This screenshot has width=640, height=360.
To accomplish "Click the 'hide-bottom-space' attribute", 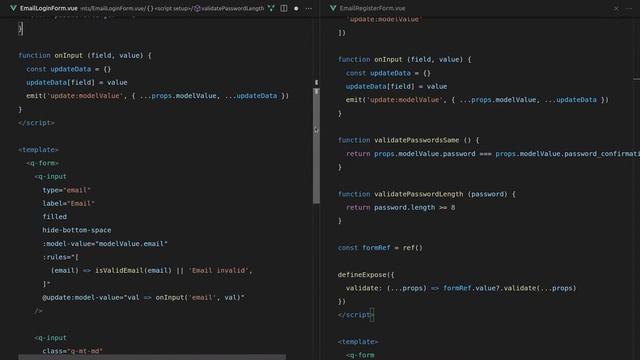I will tap(77, 230).
